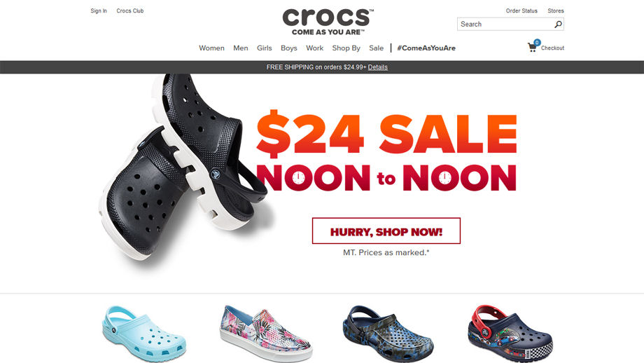
Task: Open free shipping Details link
Action: pyautogui.click(x=378, y=67)
